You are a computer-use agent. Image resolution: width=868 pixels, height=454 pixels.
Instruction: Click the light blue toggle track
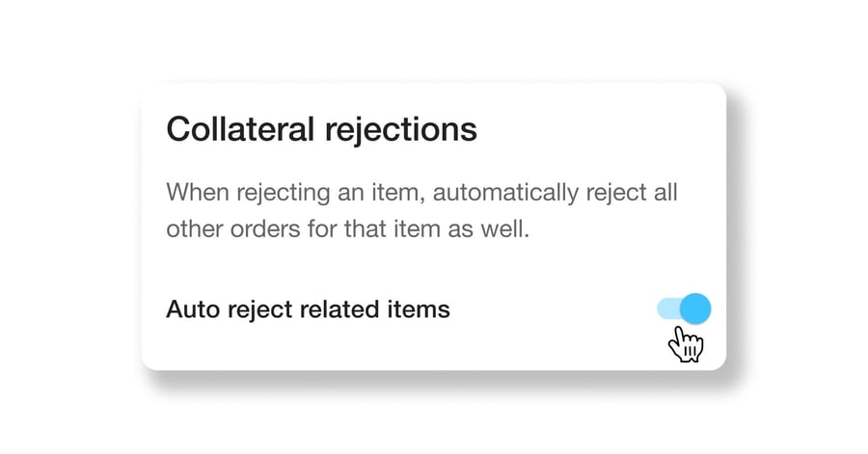(666, 308)
